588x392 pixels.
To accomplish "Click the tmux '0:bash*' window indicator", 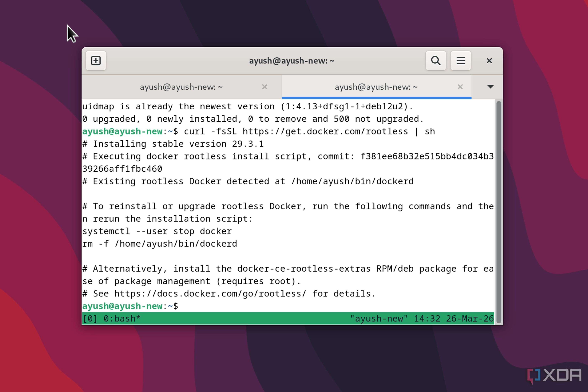I will tap(122, 319).
